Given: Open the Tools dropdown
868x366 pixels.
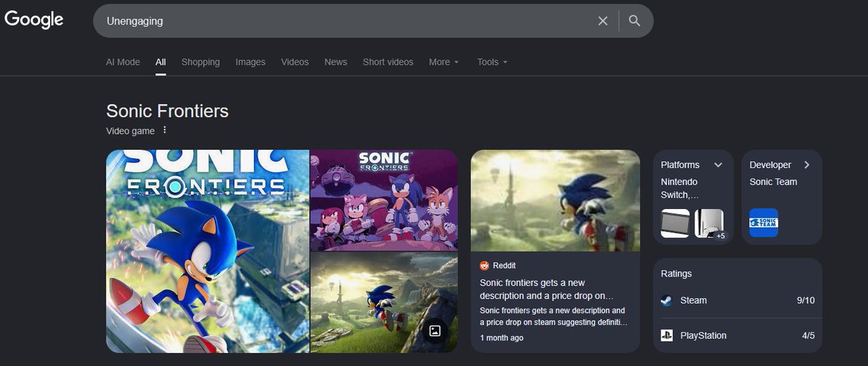Looking at the screenshot, I should pos(493,62).
